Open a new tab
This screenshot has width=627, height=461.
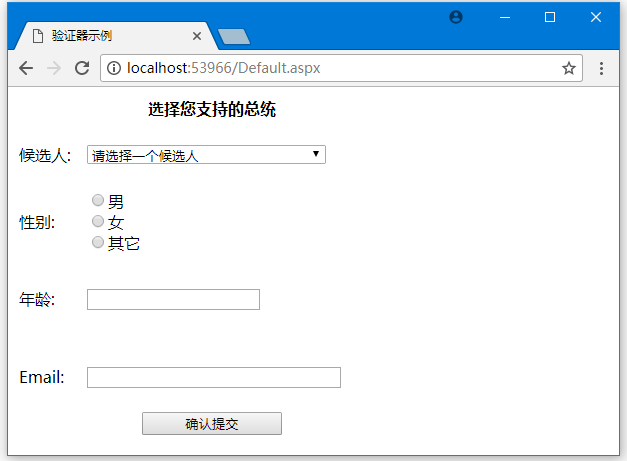233,37
